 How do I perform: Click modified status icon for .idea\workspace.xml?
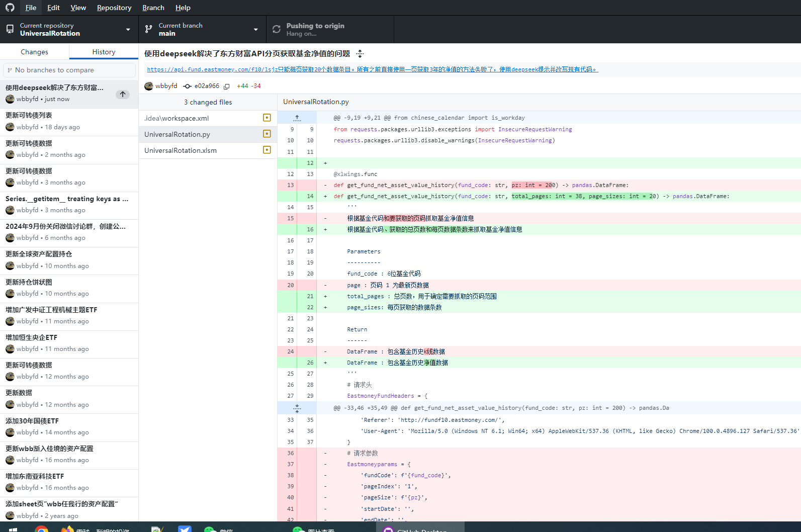click(x=267, y=118)
